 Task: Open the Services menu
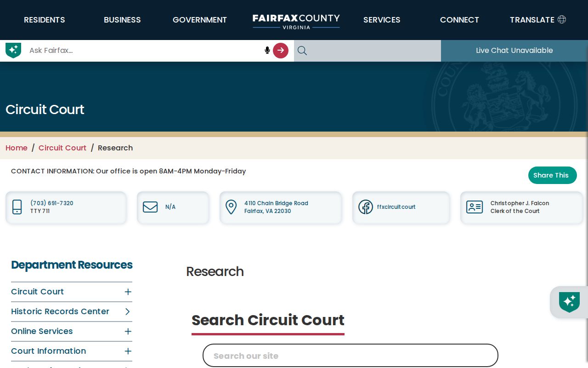(x=382, y=20)
